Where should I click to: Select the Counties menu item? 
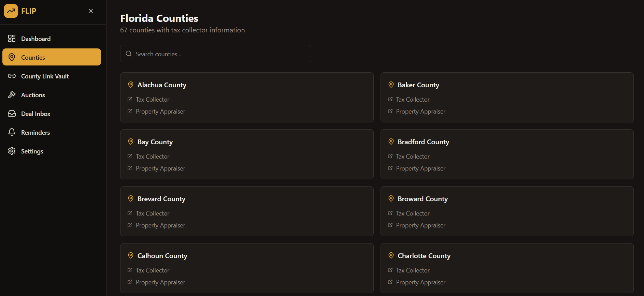[x=52, y=57]
